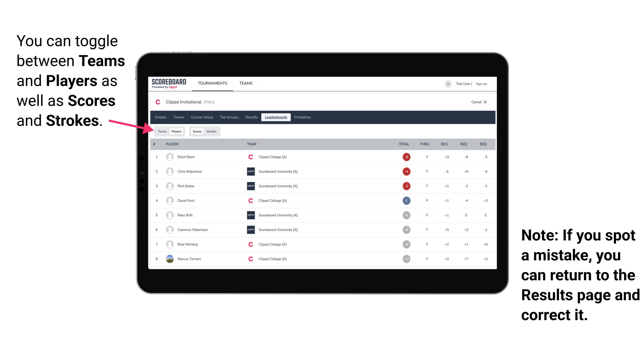Click the Clippd College [A] team icon

click(249, 157)
